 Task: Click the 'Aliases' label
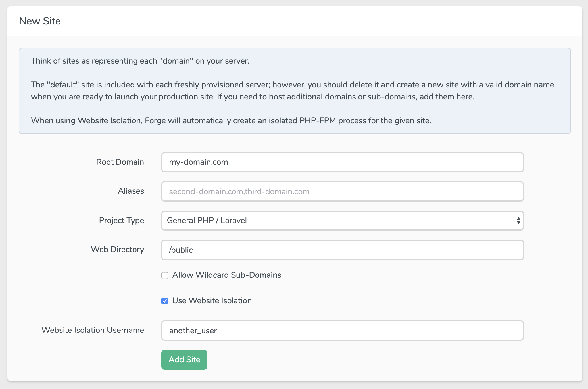(131, 191)
